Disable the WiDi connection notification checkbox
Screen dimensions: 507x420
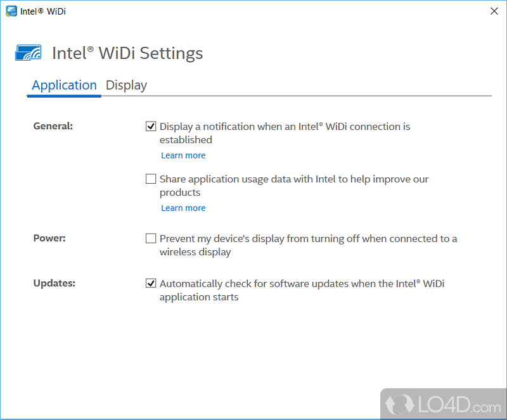click(x=151, y=126)
